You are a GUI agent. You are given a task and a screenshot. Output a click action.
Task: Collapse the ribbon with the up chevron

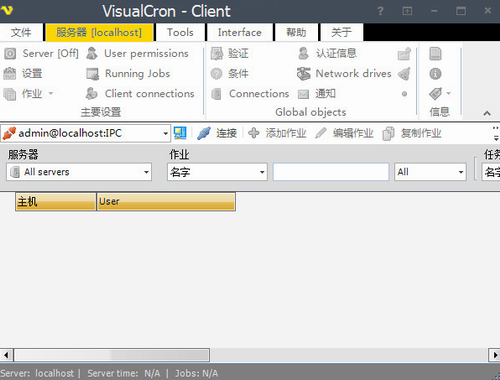click(x=487, y=114)
